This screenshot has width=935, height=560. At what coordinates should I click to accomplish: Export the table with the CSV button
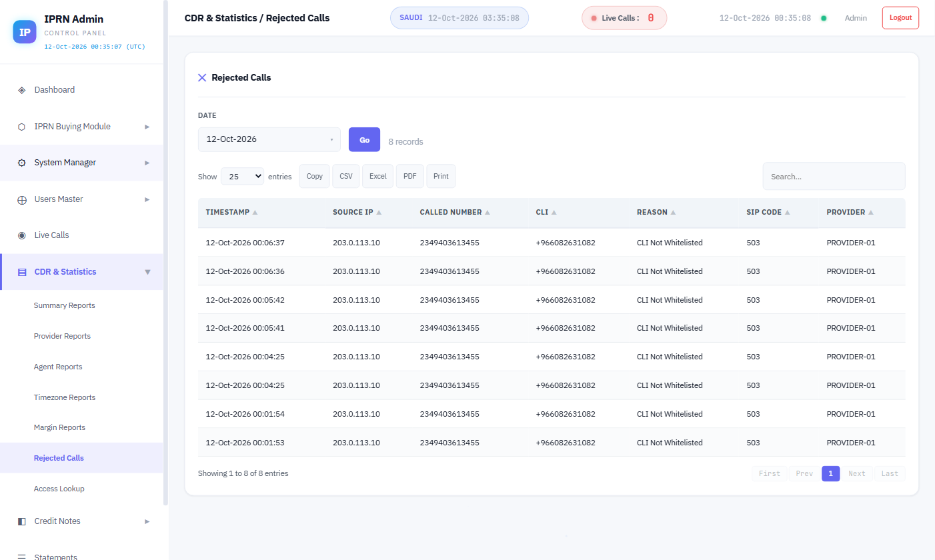pos(346,176)
